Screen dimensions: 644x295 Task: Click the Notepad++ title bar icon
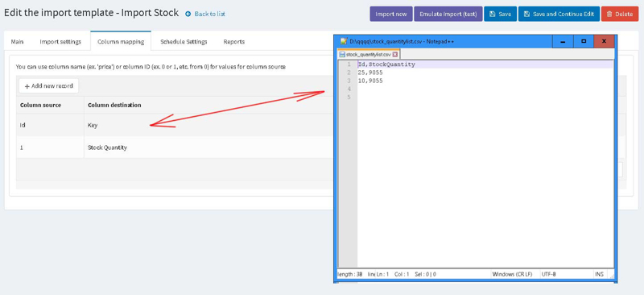tap(344, 41)
